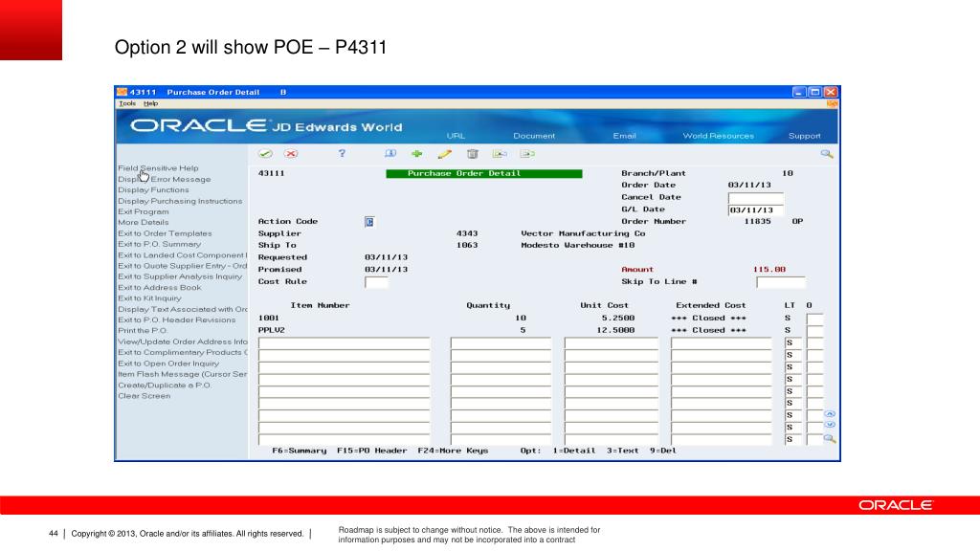Choose Display Text Associated with Order
The image size is (980, 551).
[183, 309]
